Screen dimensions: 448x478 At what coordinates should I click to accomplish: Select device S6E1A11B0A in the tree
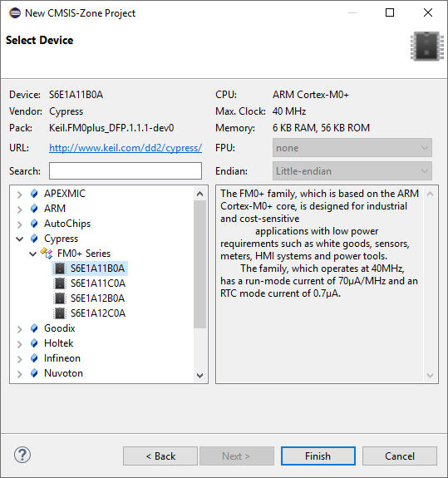(x=97, y=269)
